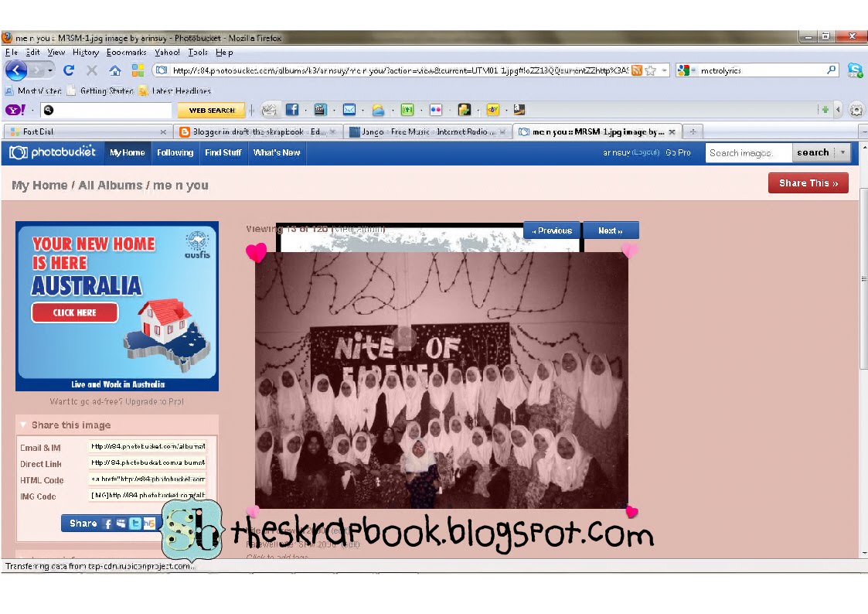
Task: Go to the Next photo
Action: coord(611,230)
